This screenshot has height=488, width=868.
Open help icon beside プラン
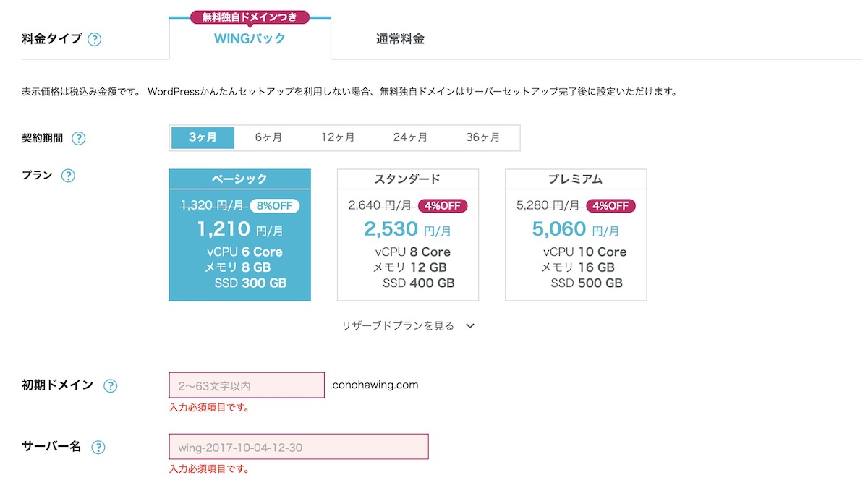click(x=68, y=176)
